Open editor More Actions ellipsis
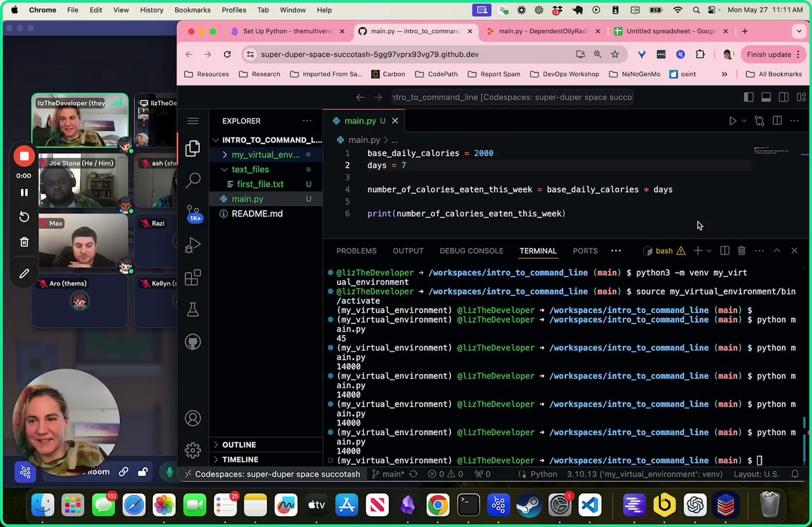This screenshot has height=527, width=812. click(x=795, y=120)
